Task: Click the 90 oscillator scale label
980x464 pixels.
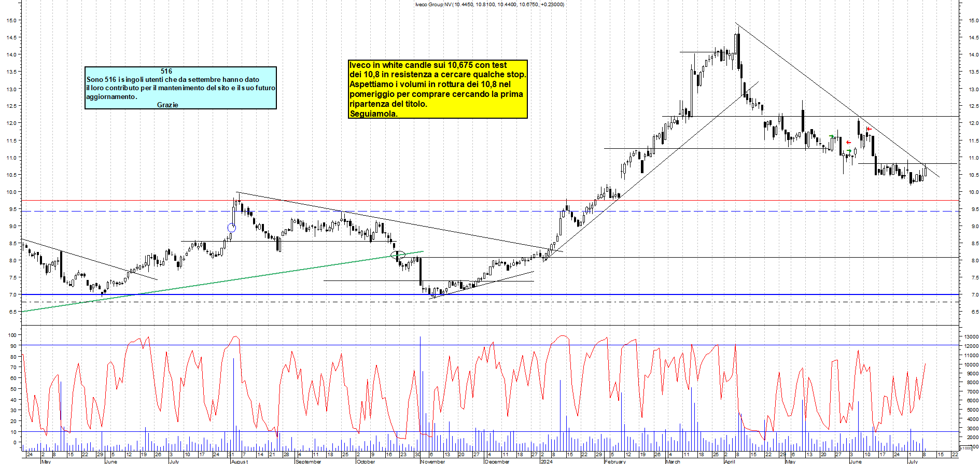Action: tap(12, 346)
